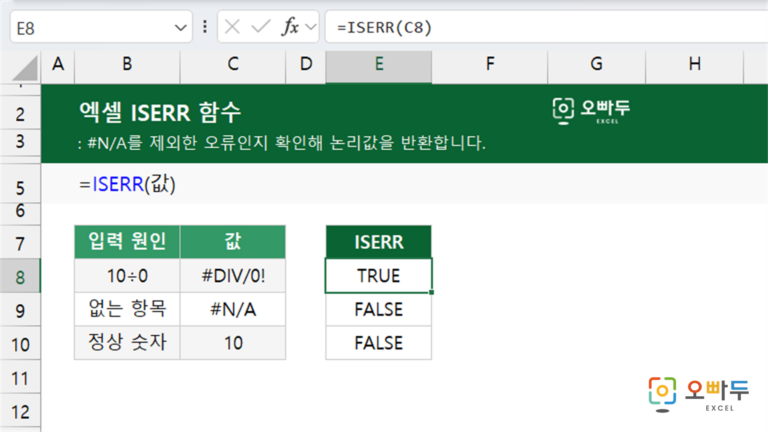Screen dimensions: 768x432
Task: Select column H header
Action: [x=695, y=64]
